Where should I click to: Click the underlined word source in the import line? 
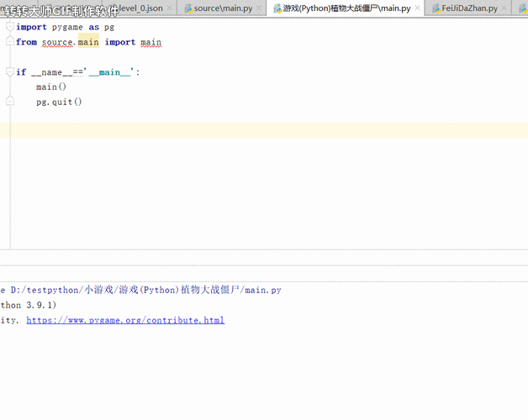click(x=57, y=42)
